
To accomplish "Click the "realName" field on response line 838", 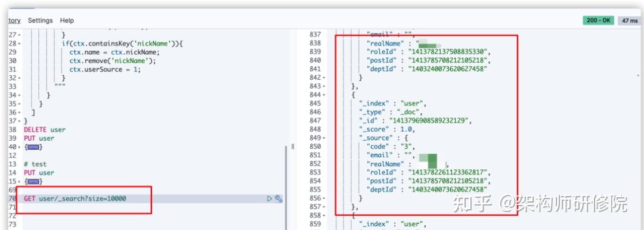I will pos(403,43).
